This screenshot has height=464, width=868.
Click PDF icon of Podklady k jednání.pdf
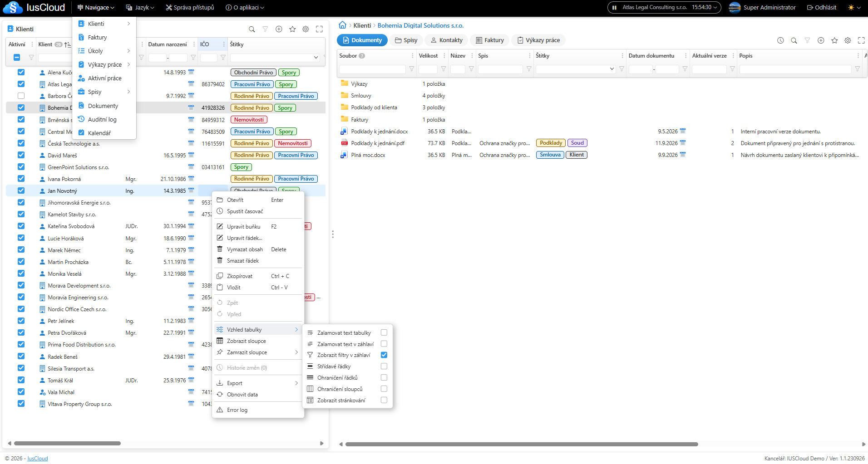(344, 143)
